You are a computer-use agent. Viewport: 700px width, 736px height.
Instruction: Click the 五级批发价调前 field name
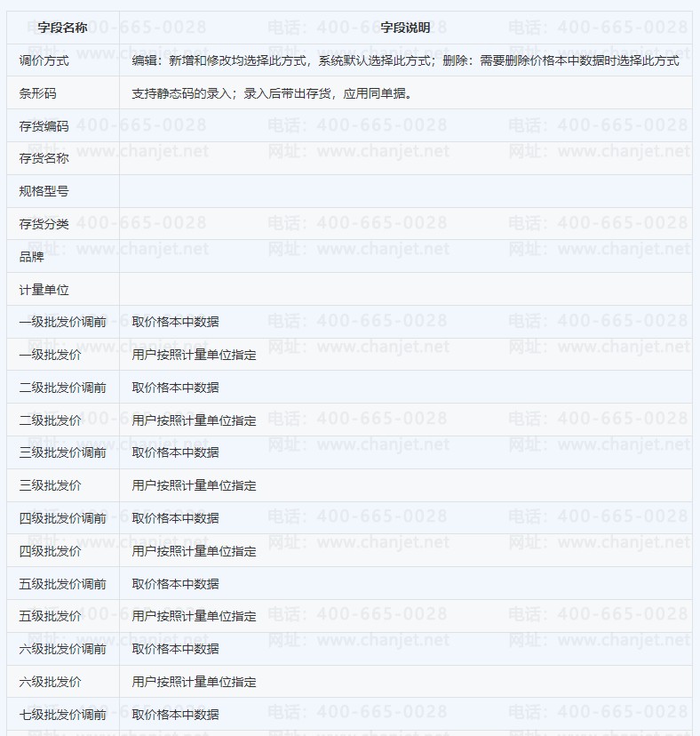coord(63,584)
